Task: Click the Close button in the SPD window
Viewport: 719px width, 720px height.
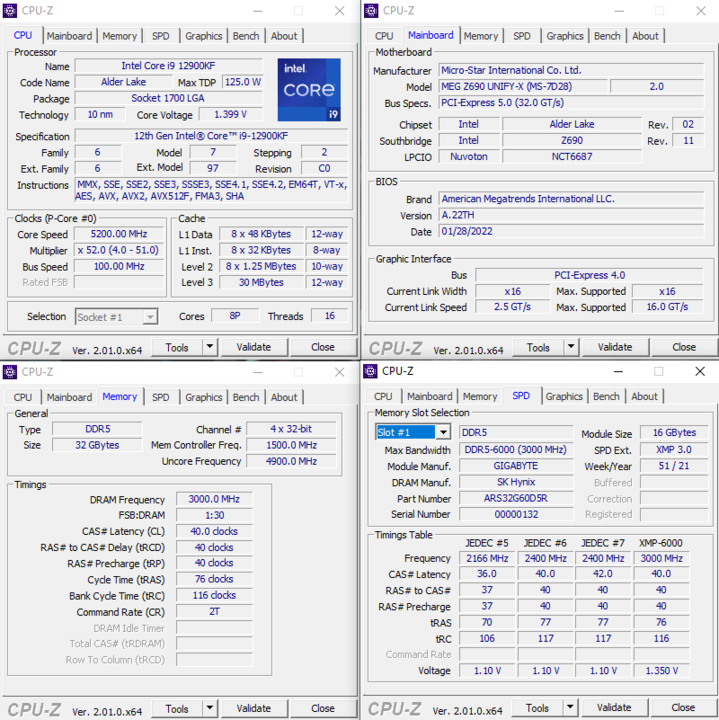Action: [684, 708]
